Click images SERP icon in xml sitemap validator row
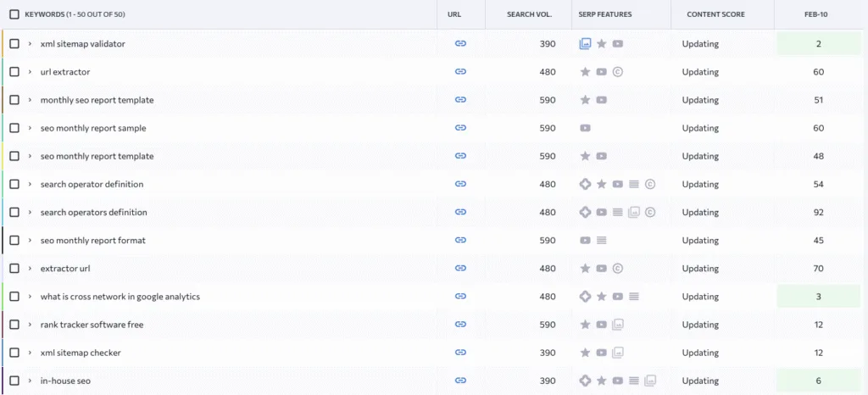This screenshot has height=395, width=868. click(x=585, y=44)
